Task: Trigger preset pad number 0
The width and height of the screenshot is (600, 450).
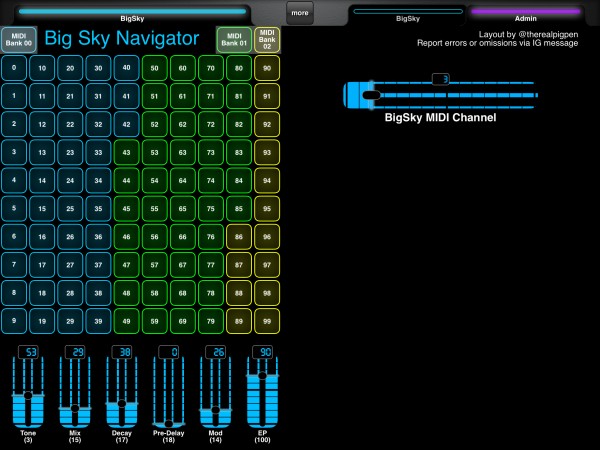Action: [14, 68]
